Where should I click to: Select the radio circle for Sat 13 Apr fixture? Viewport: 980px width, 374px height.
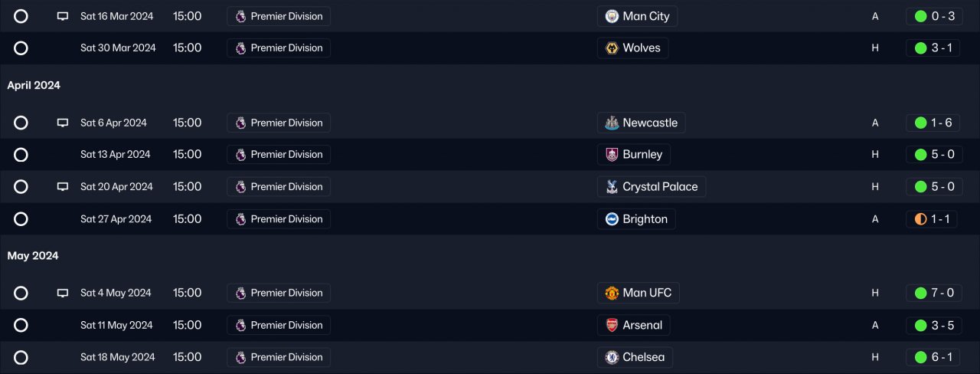tap(21, 155)
